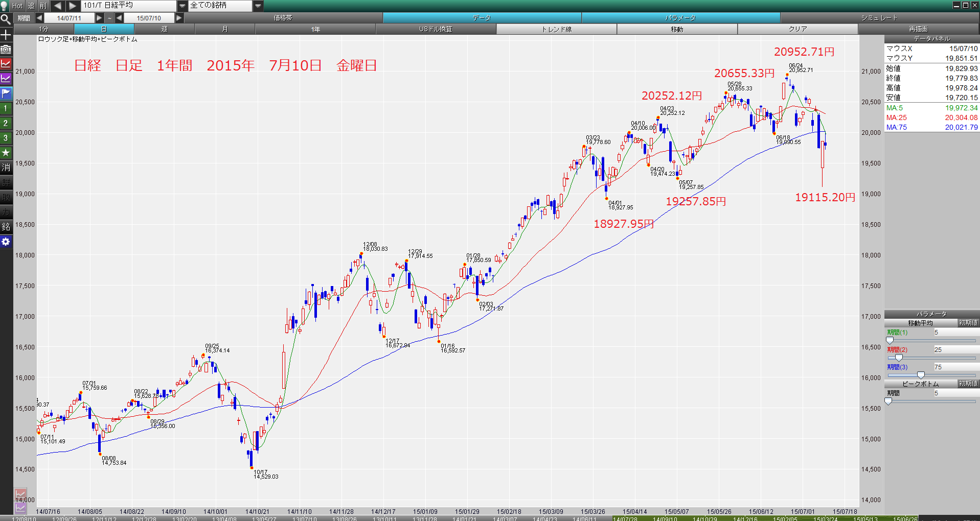
Task: Click the ピークボトム 期間 slider handle
Action: click(x=888, y=401)
